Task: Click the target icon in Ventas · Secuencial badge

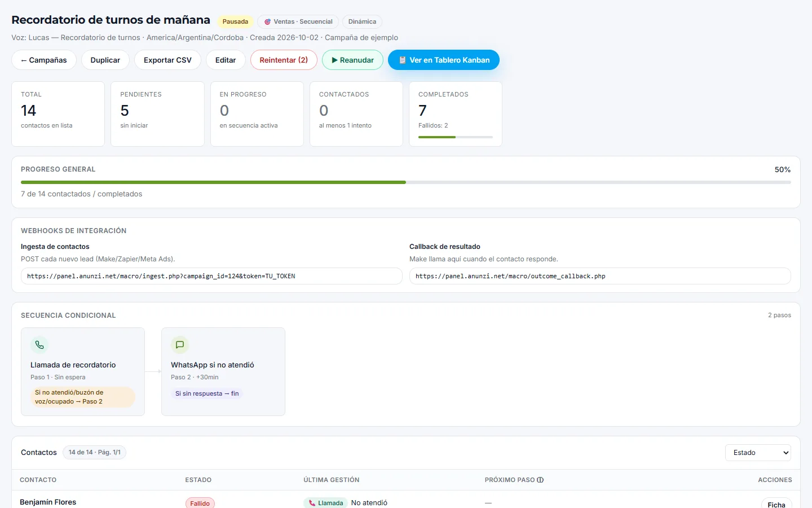Action: coord(267,21)
